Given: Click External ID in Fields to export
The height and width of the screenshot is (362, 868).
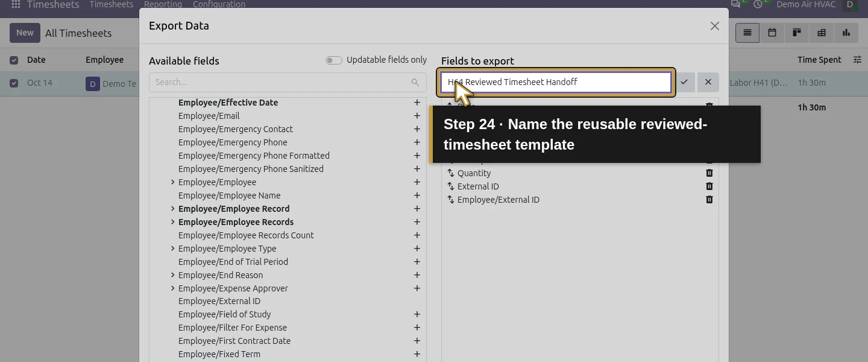Looking at the screenshot, I should 478,186.
